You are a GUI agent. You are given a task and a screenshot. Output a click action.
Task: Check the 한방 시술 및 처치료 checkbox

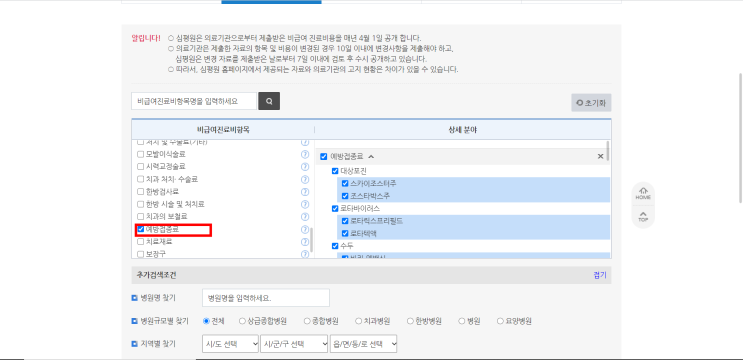[140, 205]
